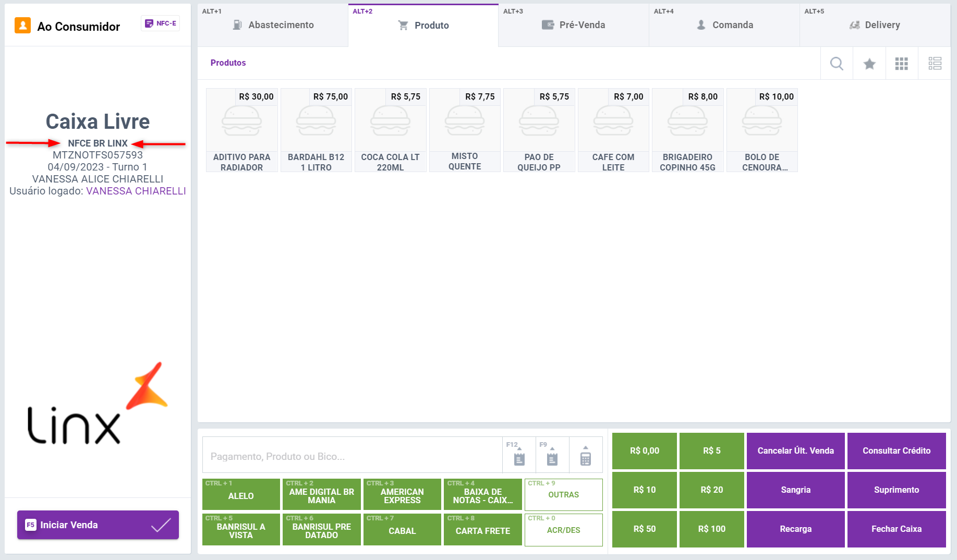Click the NFC-E document type badge
This screenshot has height=560, width=957.
(x=161, y=23)
